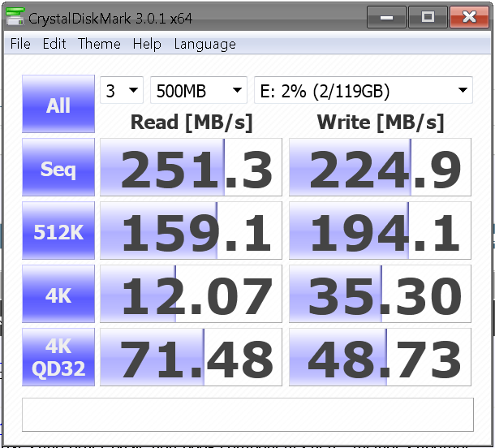
Task: Open the Theme menu
Action: (99, 44)
